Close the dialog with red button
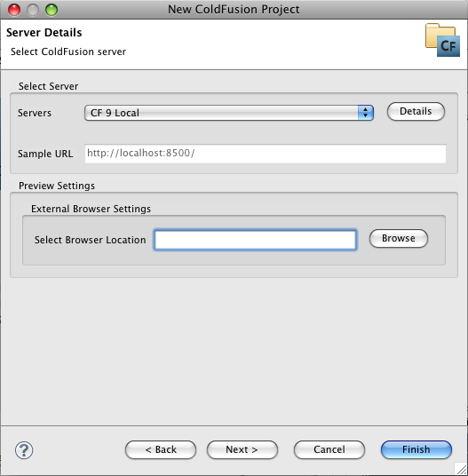Viewport: 468px width, 476px height. [x=14, y=10]
